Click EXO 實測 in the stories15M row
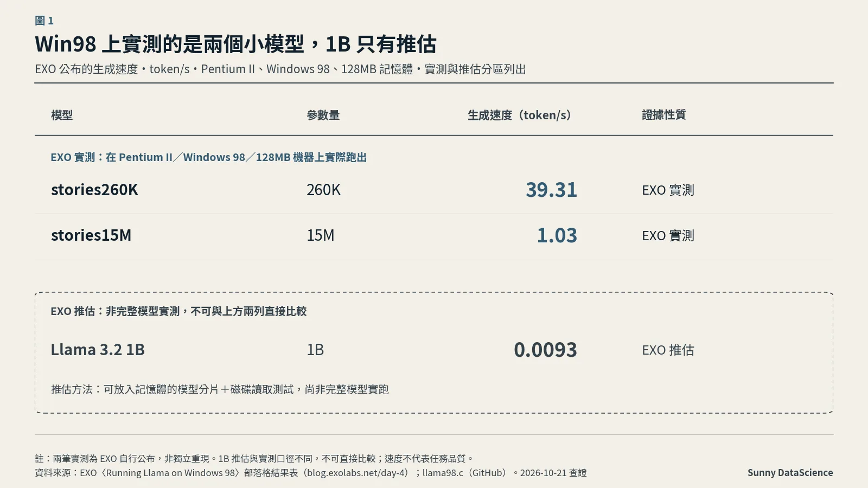The image size is (868, 488). (668, 236)
